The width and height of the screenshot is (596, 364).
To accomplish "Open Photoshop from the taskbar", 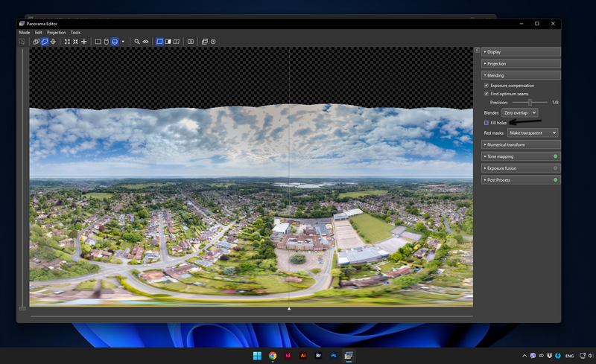I will click(x=335, y=356).
